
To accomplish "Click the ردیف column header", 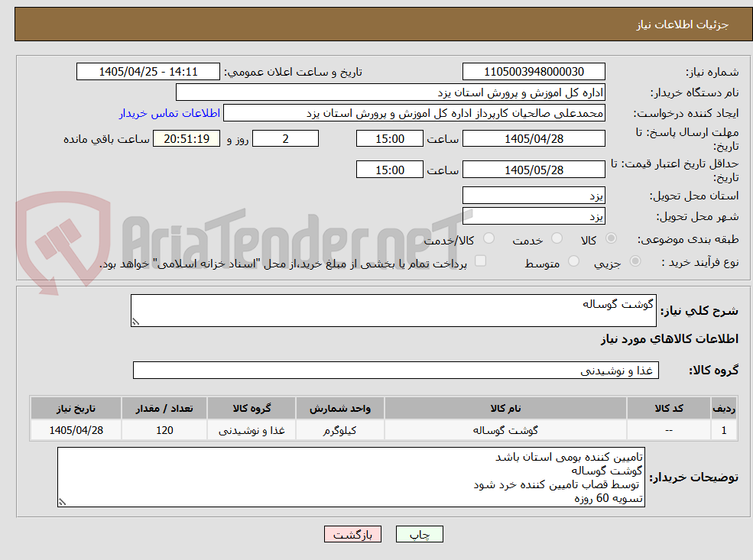I will (724, 409).
